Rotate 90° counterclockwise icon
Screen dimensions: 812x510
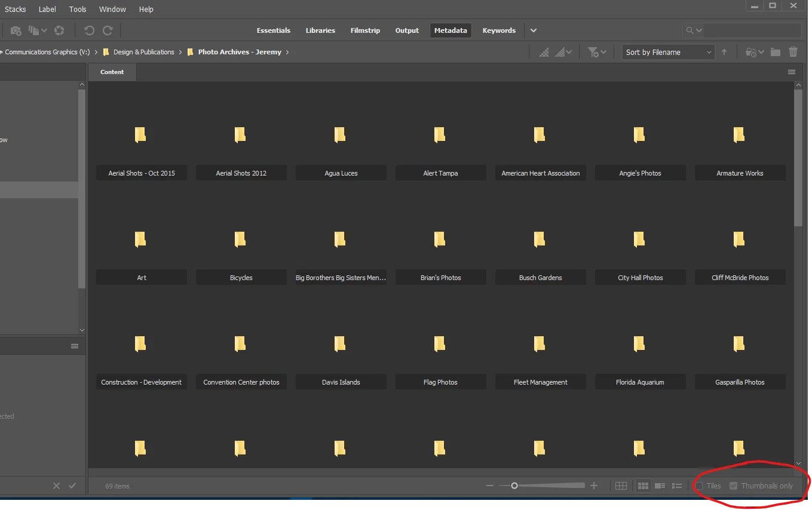click(89, 30)
